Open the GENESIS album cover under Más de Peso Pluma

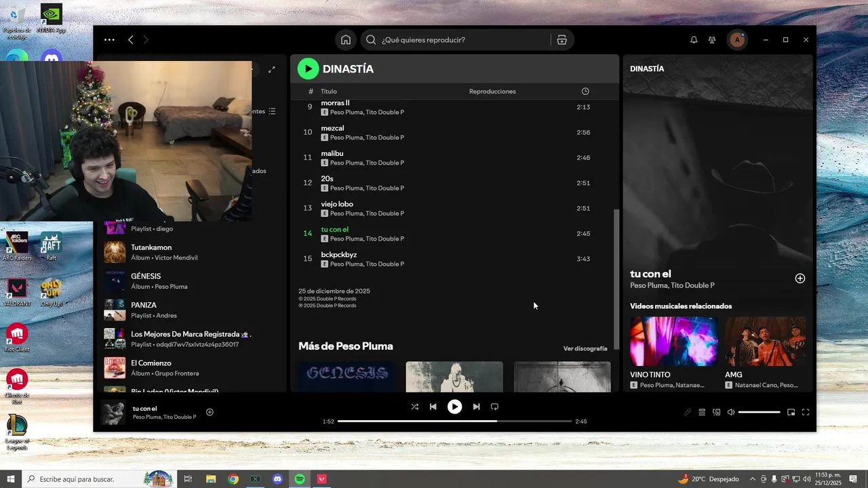(347, 376)
